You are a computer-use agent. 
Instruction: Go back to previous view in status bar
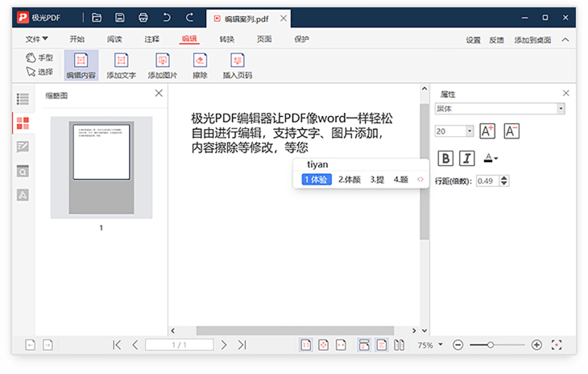31,345
